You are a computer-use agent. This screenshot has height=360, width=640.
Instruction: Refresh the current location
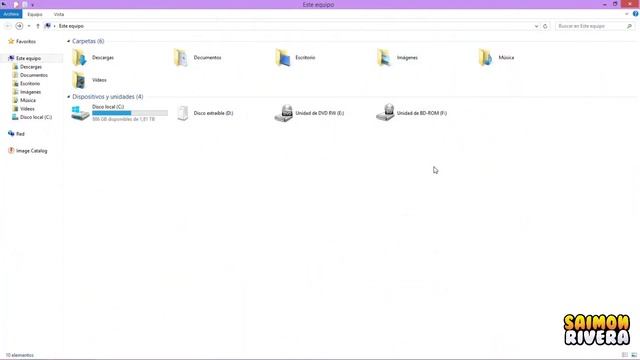pos(545,26)
